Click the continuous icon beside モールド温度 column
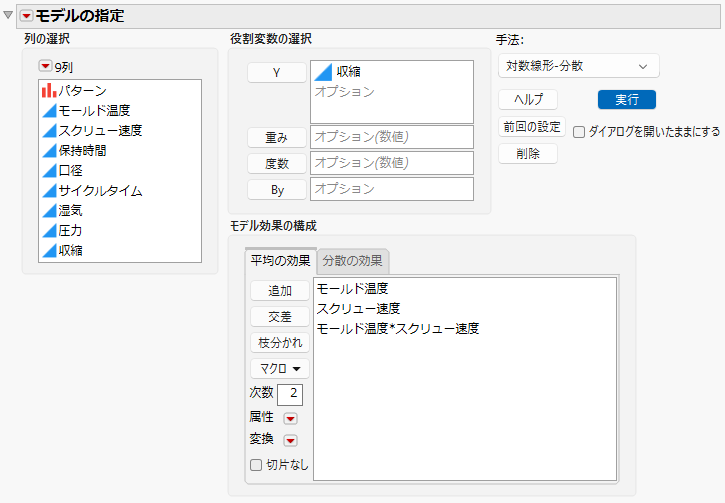The image size is (725, 503). tap(49, 110)
